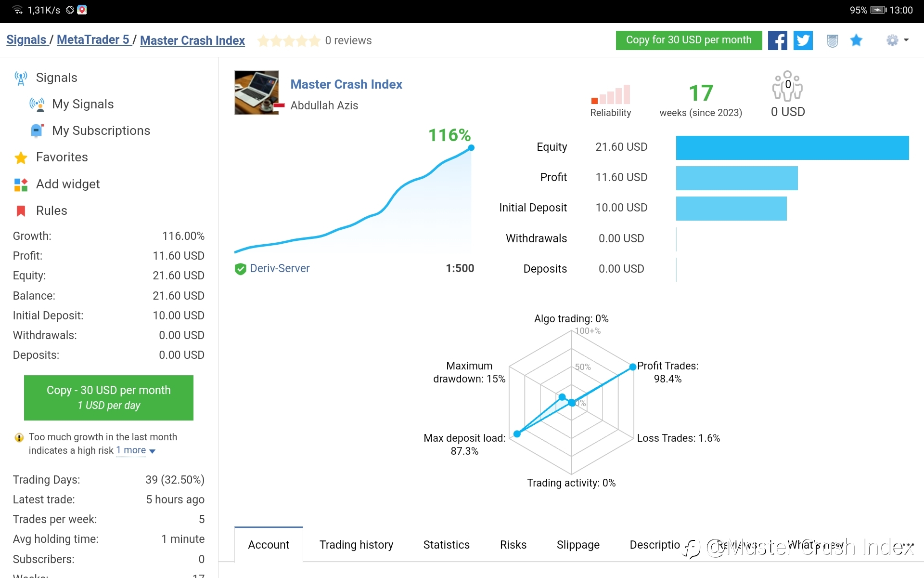The height and width of the screenshot is (578, 924).
Task: Click the Profit light blue bar
Action: coord(737,178)
